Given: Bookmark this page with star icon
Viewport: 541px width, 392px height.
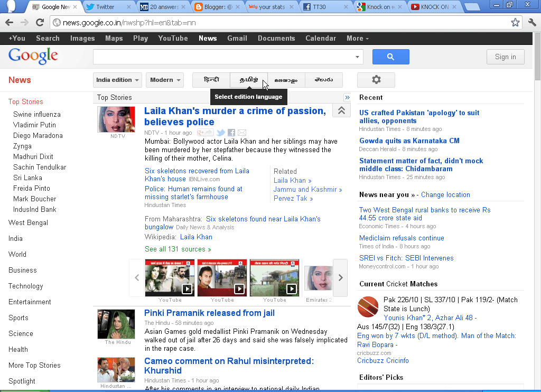Looking at the screenshot, I should click(x=515, y=23).
